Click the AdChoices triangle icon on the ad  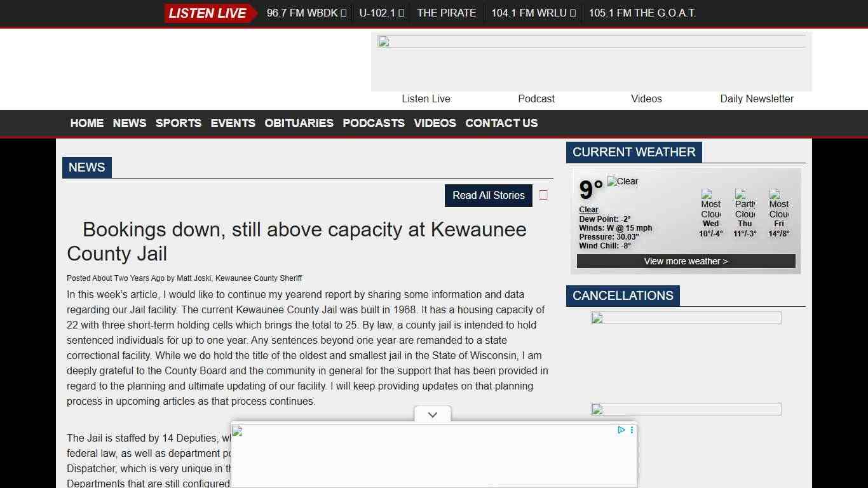pos(621,430)
